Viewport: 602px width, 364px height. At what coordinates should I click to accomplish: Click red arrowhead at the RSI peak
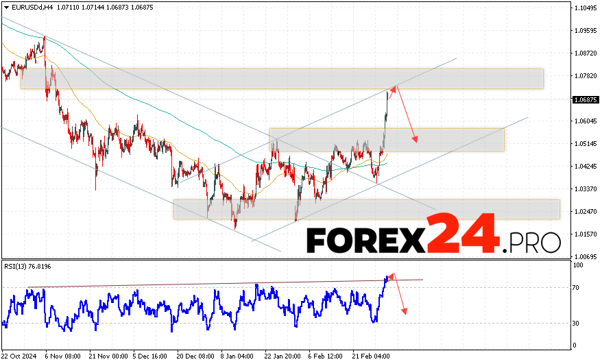tap(392, 276)
